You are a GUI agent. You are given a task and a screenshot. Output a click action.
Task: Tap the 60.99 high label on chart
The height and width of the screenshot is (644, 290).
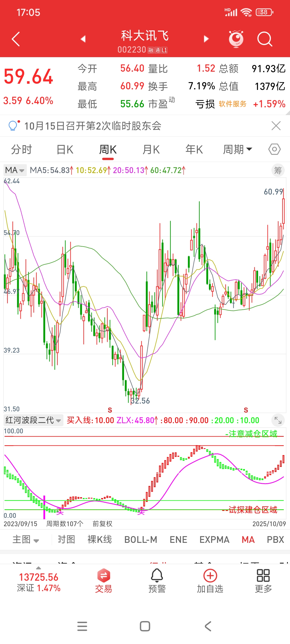pyautogui.click(x=273, y=192)
